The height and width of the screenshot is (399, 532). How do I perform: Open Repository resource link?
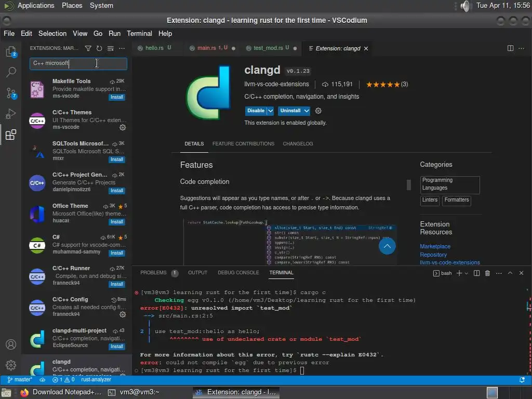(x=433, y=255)
